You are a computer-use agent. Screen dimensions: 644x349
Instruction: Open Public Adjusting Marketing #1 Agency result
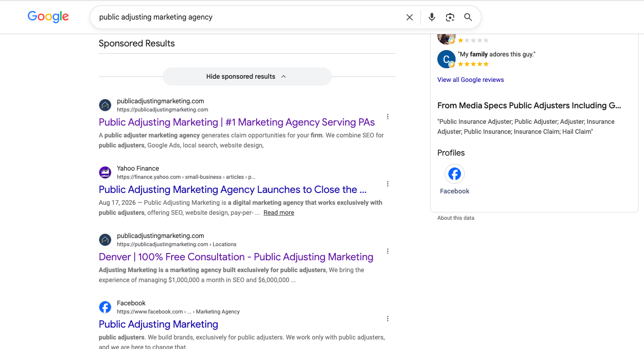[237, 122]
